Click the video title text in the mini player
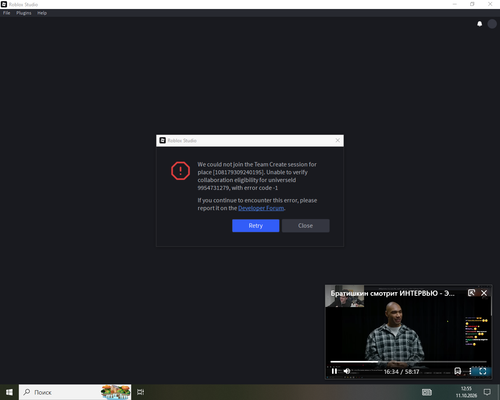Viewport: 500px width, 400px height. pyautogui.click(x=392, y=293)
